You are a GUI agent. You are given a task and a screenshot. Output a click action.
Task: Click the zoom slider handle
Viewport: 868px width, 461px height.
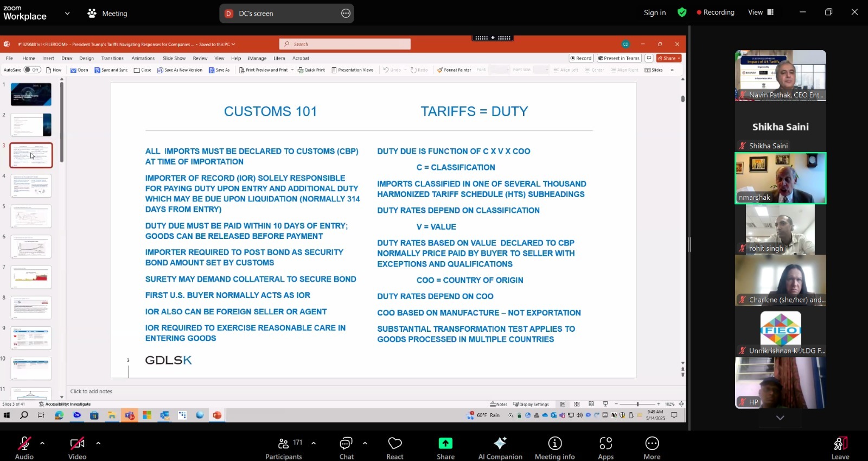[x=637, y=404]
